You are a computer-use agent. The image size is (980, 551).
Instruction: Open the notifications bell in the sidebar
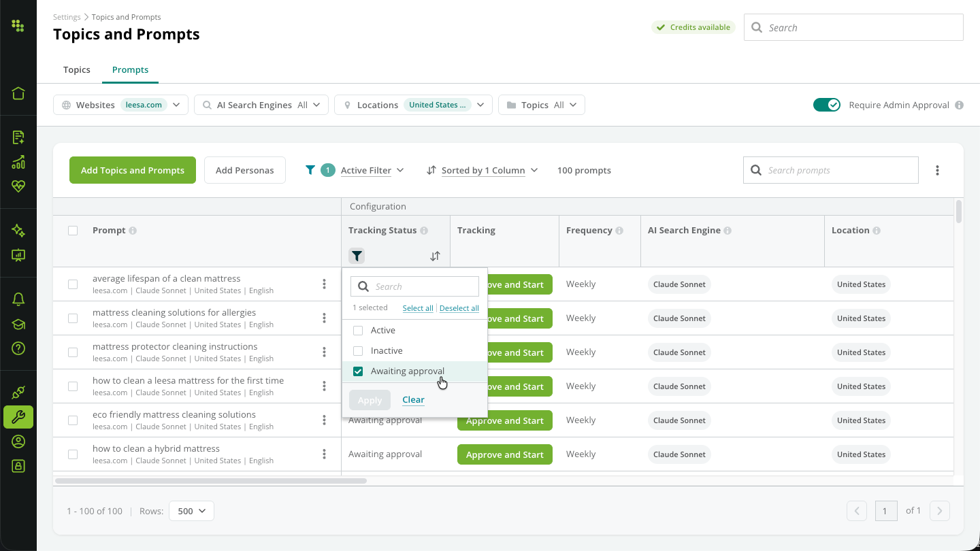[x=18, y=299]
